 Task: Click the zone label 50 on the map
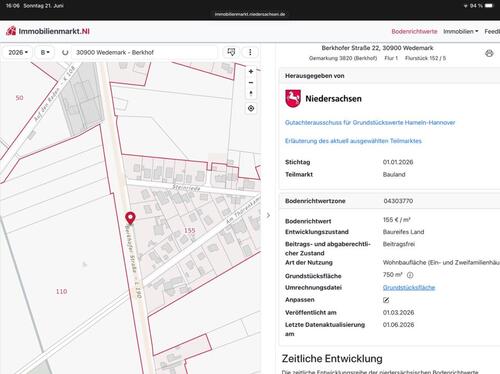tap(19, 98)
